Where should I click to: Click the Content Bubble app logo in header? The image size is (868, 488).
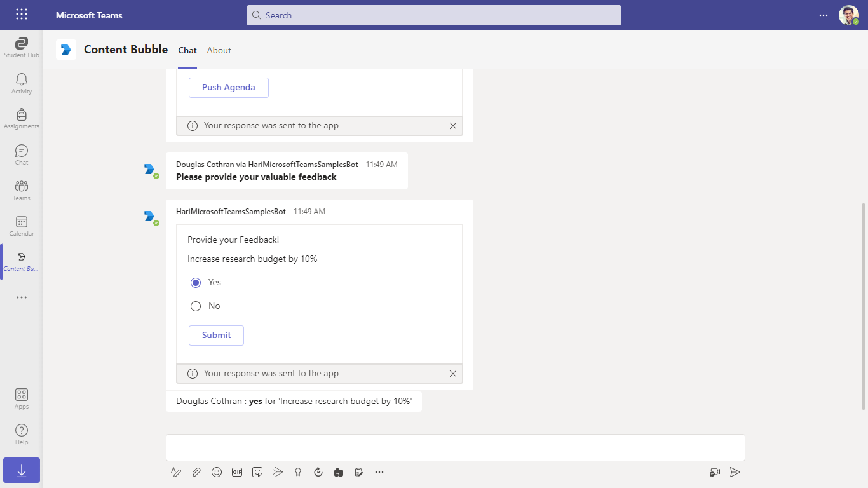pyautogui.click(x=66, y=50)
